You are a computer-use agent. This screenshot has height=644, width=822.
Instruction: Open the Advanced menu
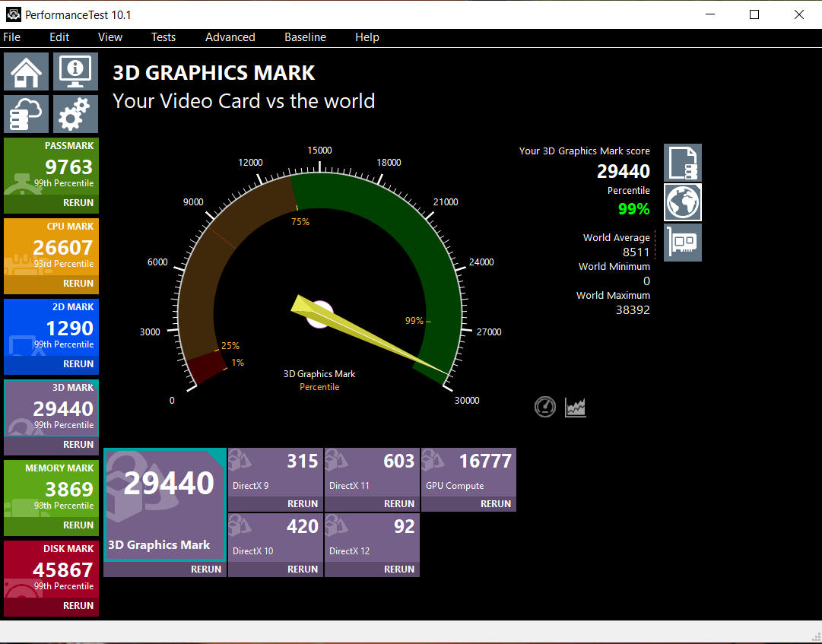pyautogui.click(x=230, y=37)
